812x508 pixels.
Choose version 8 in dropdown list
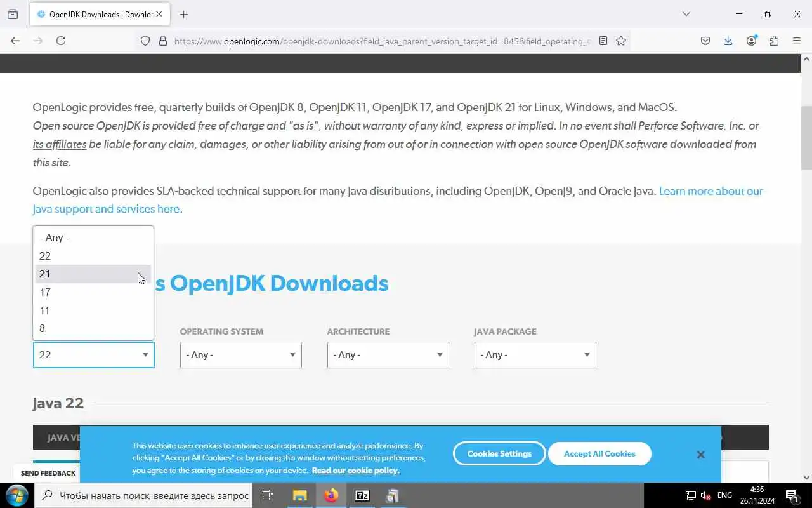point(93,328)
